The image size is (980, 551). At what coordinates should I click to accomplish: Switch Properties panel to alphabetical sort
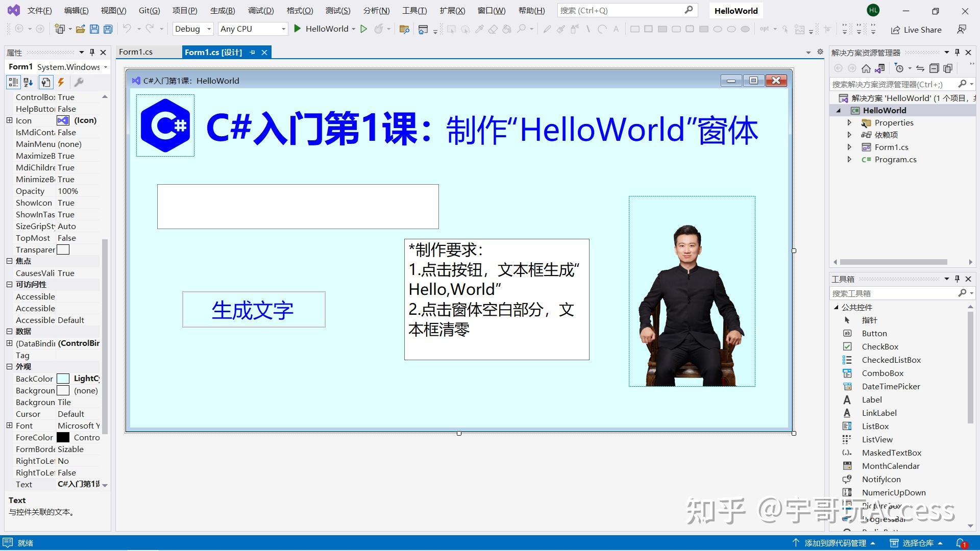pyautogui.click(x=28, y=82)
